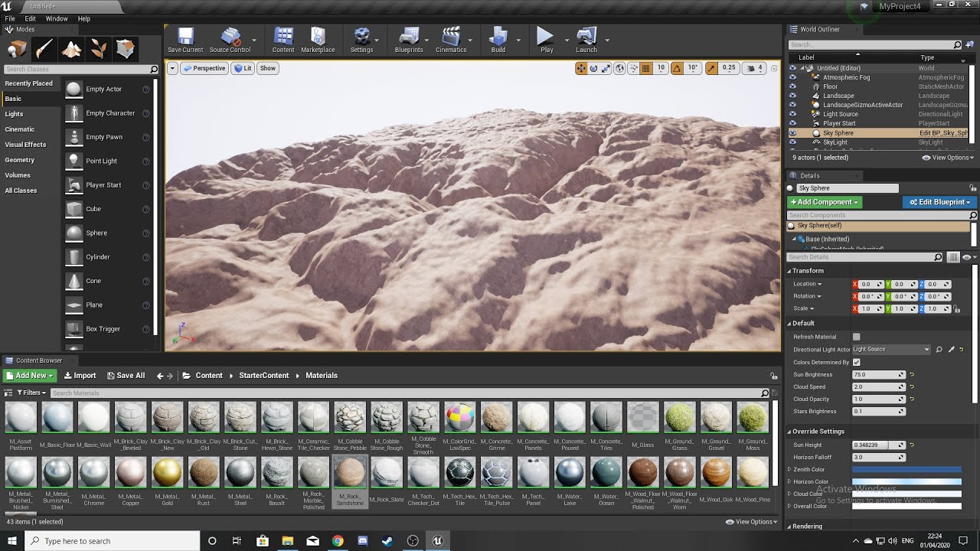Toggle grid snapping icon in viewport
Viewport: 980px width, 551px height.
[x=646, y=68]
